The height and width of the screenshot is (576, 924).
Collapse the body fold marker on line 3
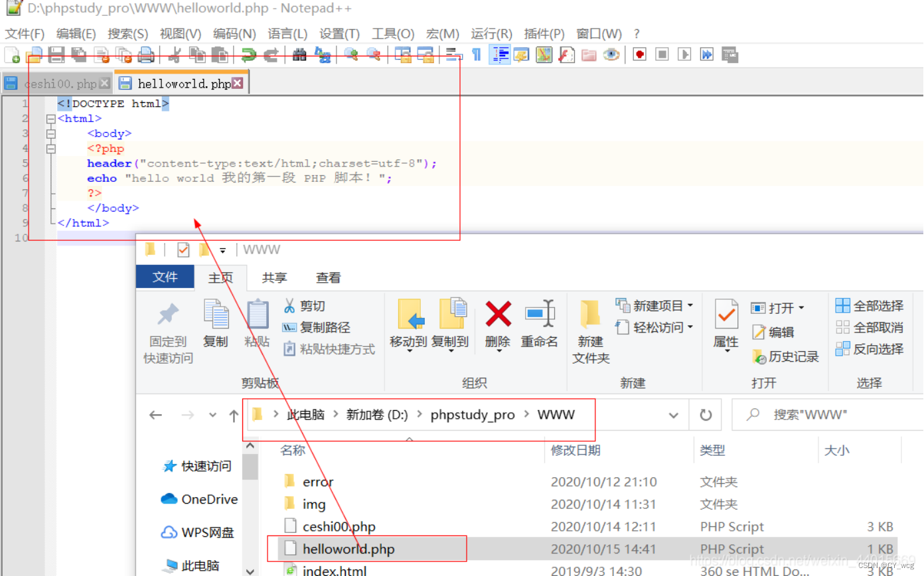tap(50, 133)
